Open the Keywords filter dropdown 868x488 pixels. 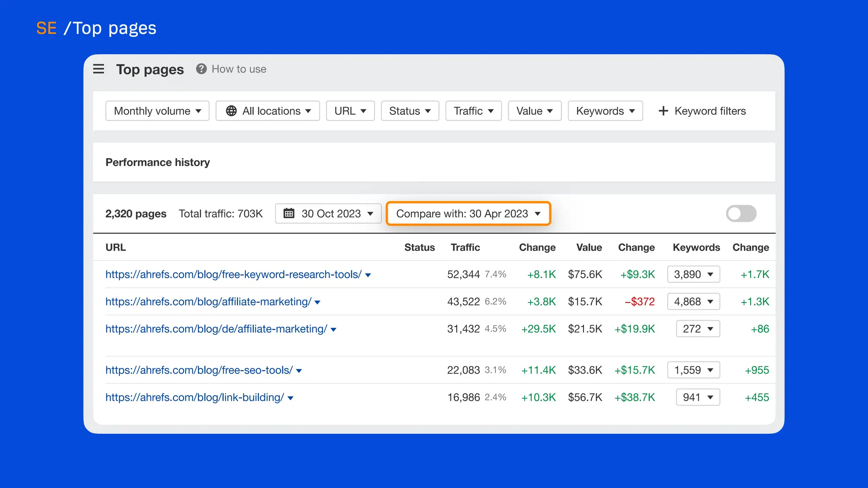click(x=605, y=111)
